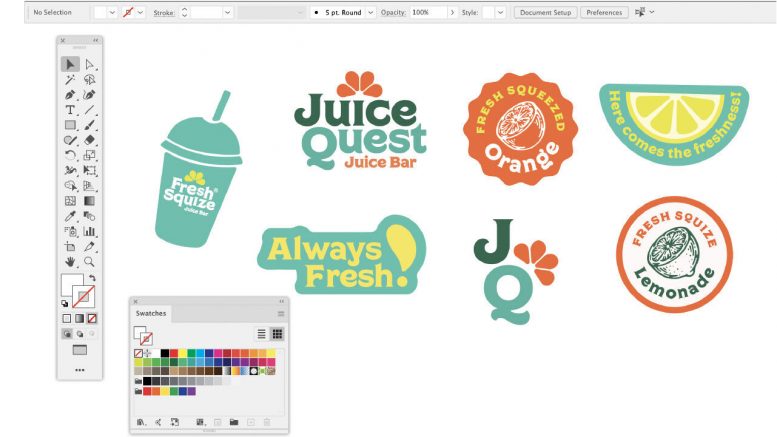
Task: Click the Swatches tab label
Action: 151,314
